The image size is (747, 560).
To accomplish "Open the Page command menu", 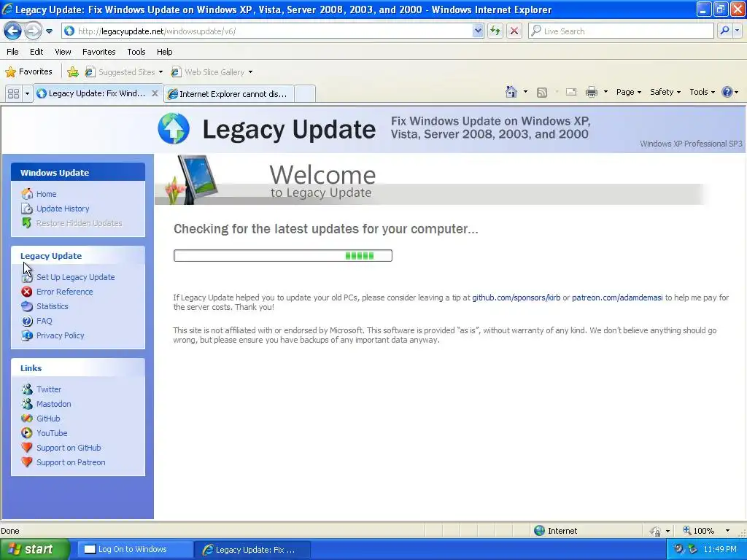I will [x=628, y=92].
